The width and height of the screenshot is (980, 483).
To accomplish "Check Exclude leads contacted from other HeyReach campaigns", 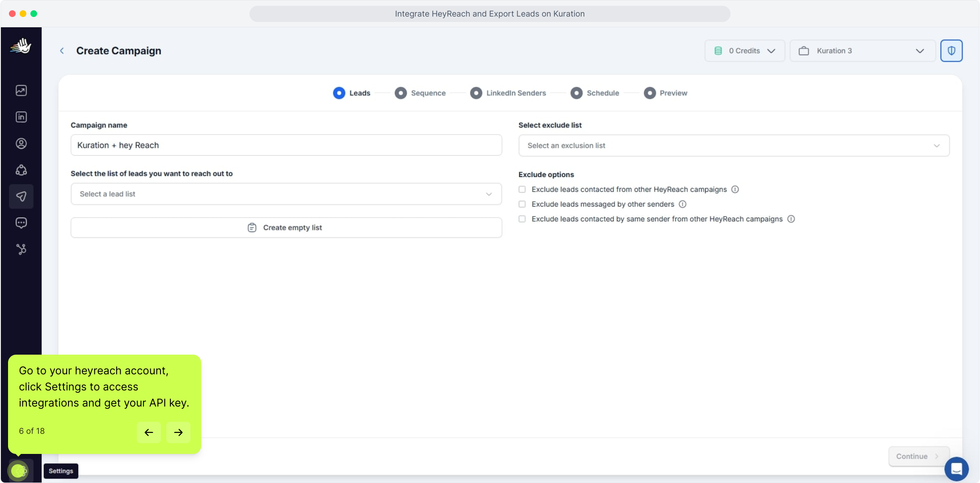I will tap(522, 190).
